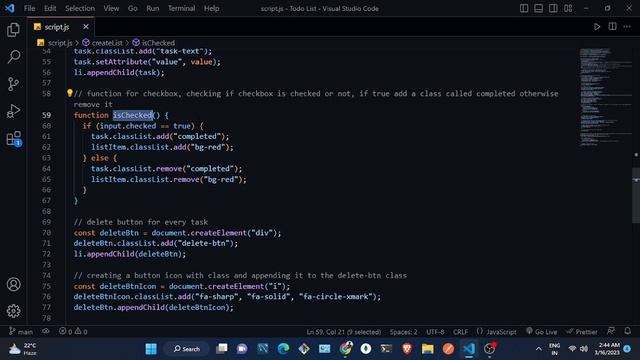
Task: Open the Extensions view
Action: point(13,138)
